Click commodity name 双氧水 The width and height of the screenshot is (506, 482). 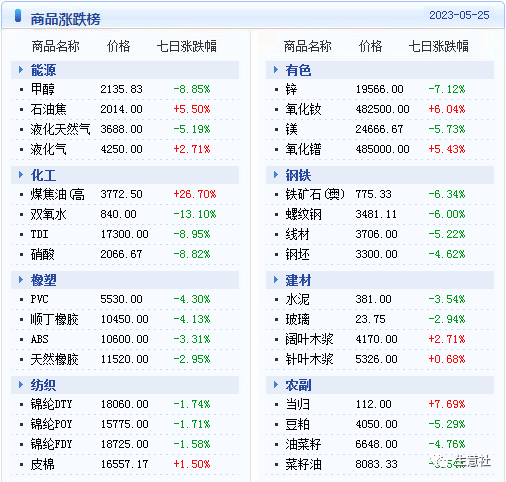[48, 214]
